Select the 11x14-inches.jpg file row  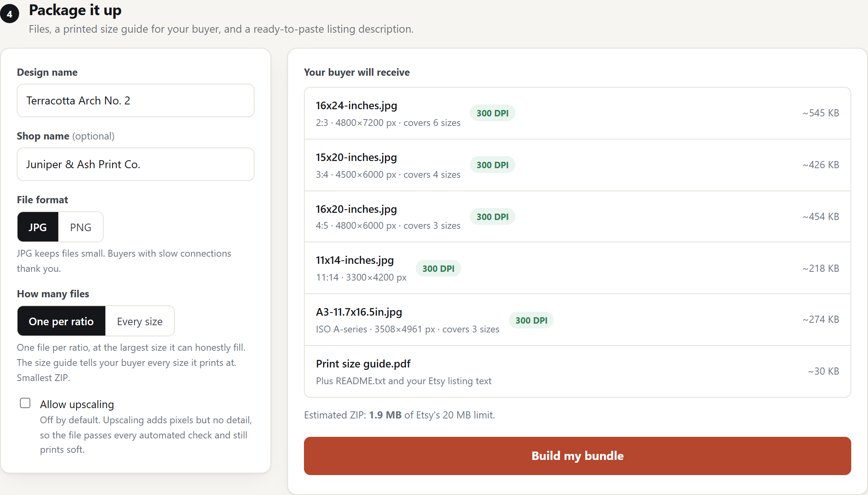[x=577, y=268]
